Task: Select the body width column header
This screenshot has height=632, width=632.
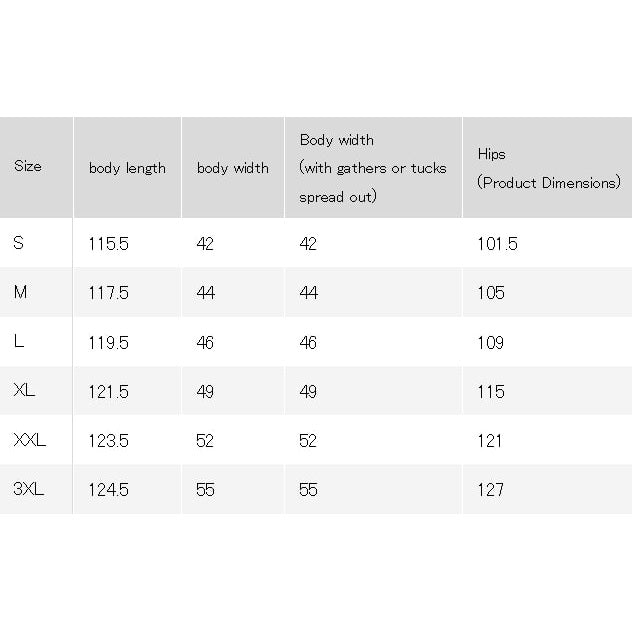Action: click(233, 168)
